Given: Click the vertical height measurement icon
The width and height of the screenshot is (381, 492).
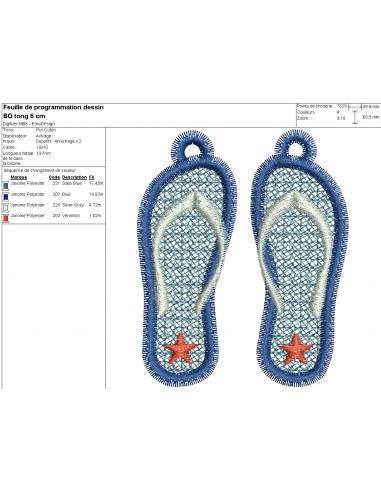Looking at the screenshot, I should click(355, 117).
